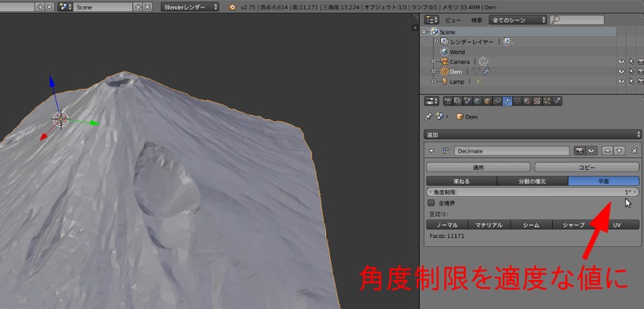Expand the Dem item in outliner

433,72
